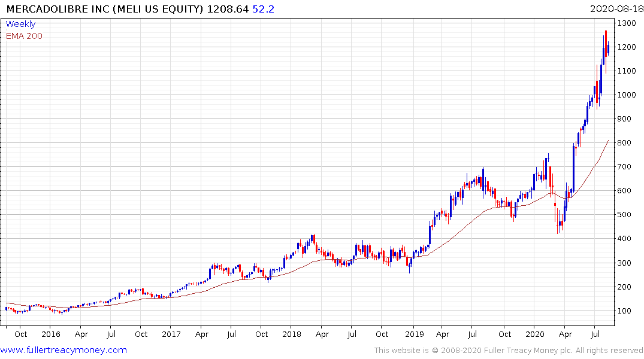Click the 600 price axis label

[x=624, y=191]
